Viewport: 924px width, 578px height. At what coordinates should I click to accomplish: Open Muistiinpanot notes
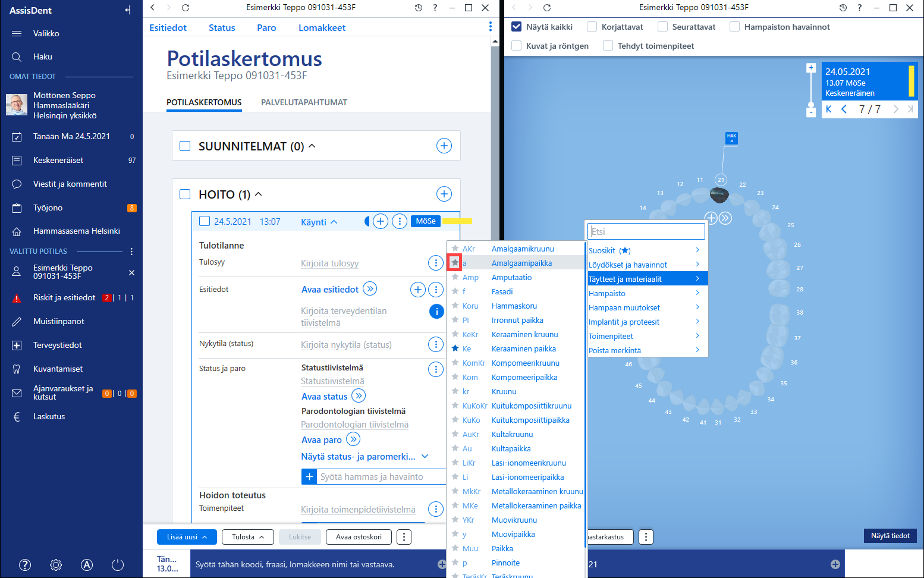click(71, 322)
